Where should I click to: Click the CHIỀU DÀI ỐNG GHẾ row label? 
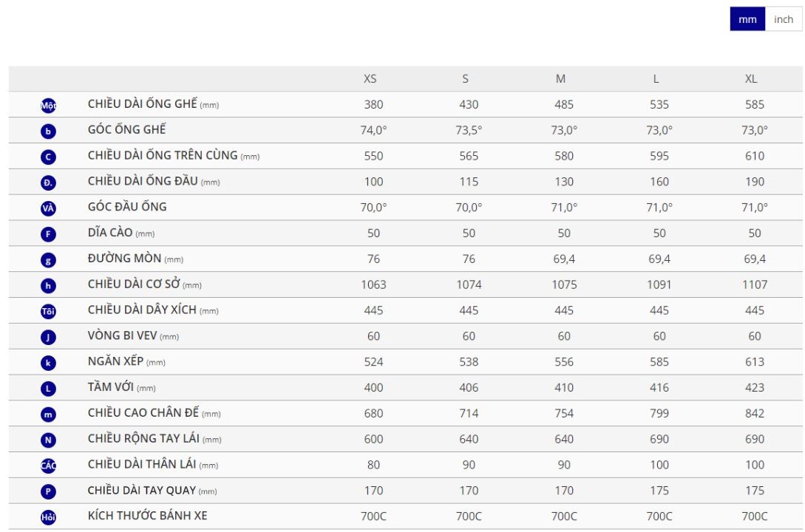pos(142,104)
